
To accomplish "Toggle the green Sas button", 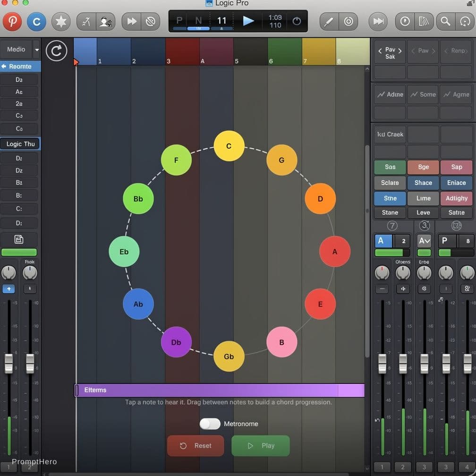I will (x=390, y=167).
